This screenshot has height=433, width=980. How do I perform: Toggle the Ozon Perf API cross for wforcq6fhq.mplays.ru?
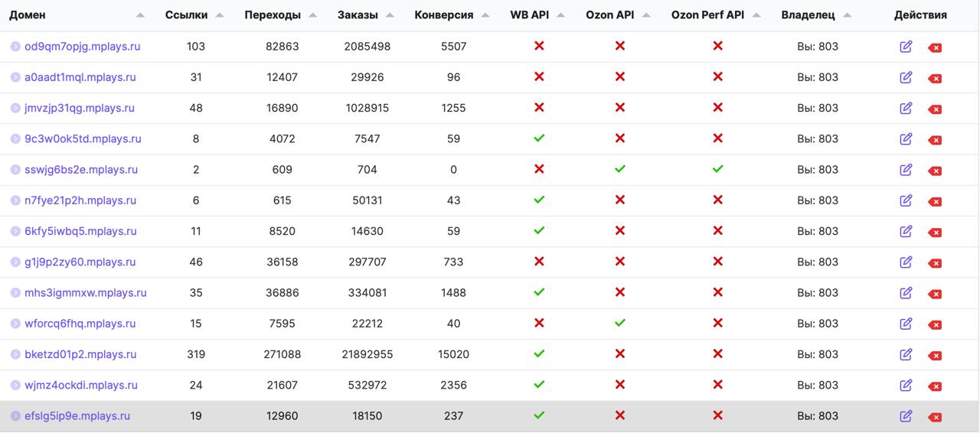pyautogui.click(x=717, y=324)
